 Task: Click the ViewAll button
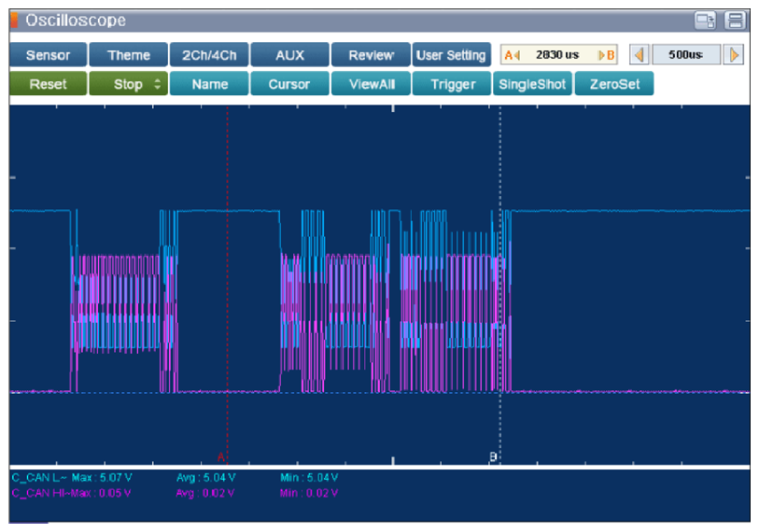(x=372, y=84)
